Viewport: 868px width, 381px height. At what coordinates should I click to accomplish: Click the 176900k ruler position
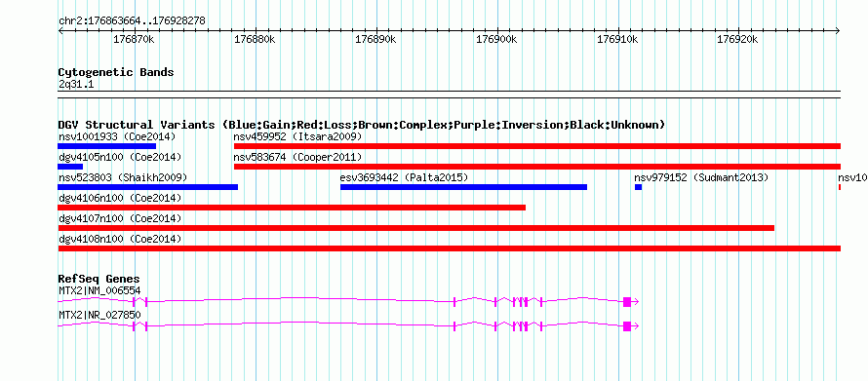click(x=497, y=39)
